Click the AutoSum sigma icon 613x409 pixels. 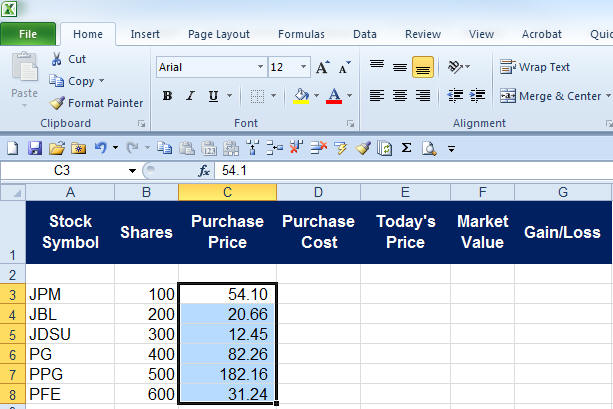click(407, 148)
